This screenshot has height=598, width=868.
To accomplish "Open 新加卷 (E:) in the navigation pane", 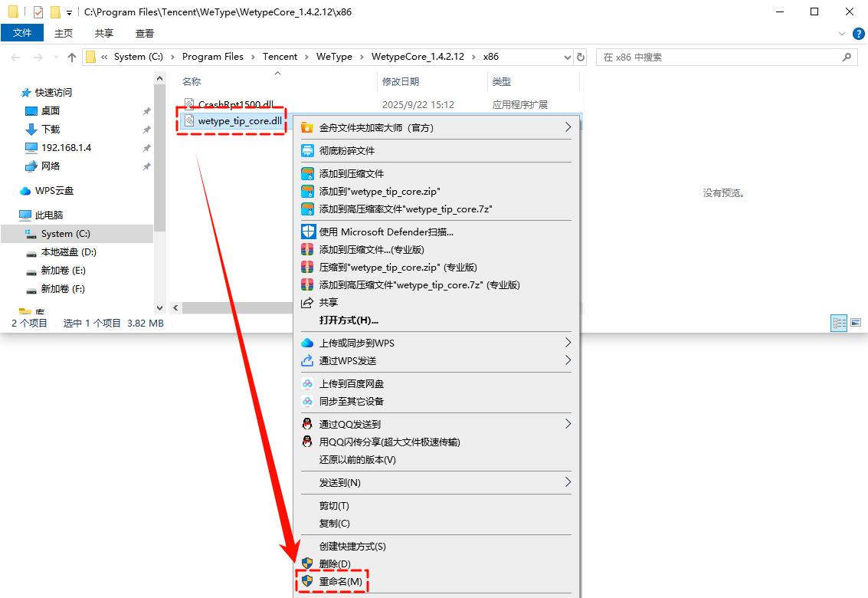I will [x=61, y=270].
